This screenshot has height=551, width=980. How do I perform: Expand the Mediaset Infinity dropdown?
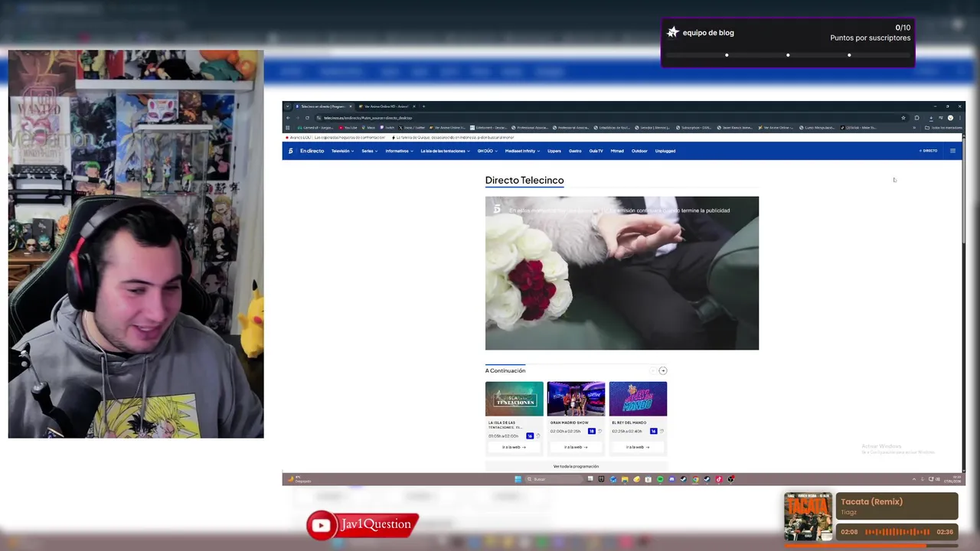pyautogui.click(x=522, y=151)
